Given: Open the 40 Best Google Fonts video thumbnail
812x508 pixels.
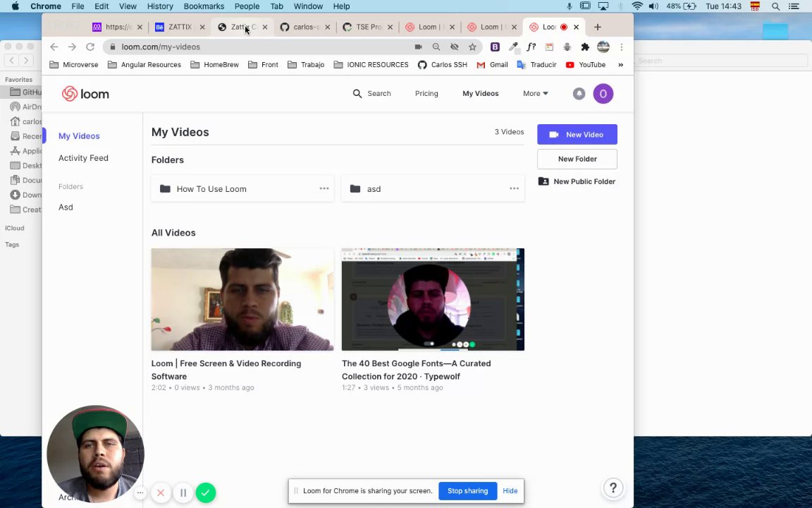Looking at the screenshot, I should pyautogui.click(x=433, y=299).
